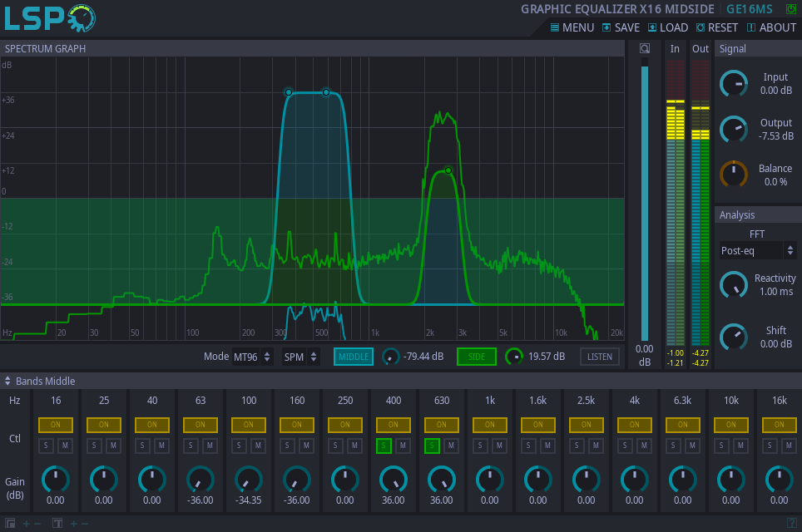Screen dimensions: 802x532
Task: Click the plus next to the UI scaling icon
Action: tap(26, 524)
